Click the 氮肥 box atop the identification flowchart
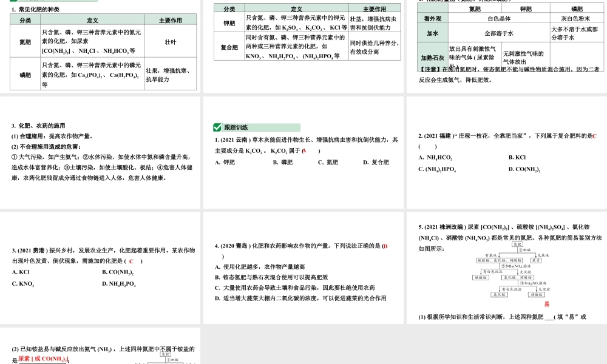This screenshot has width=607, height=364. point(517,244)
